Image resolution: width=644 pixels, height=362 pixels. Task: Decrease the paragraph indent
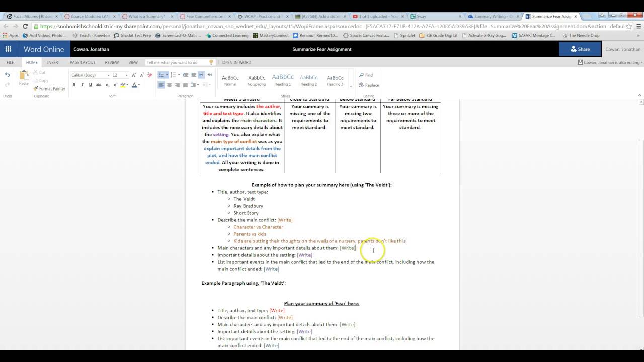click(185, 75)
